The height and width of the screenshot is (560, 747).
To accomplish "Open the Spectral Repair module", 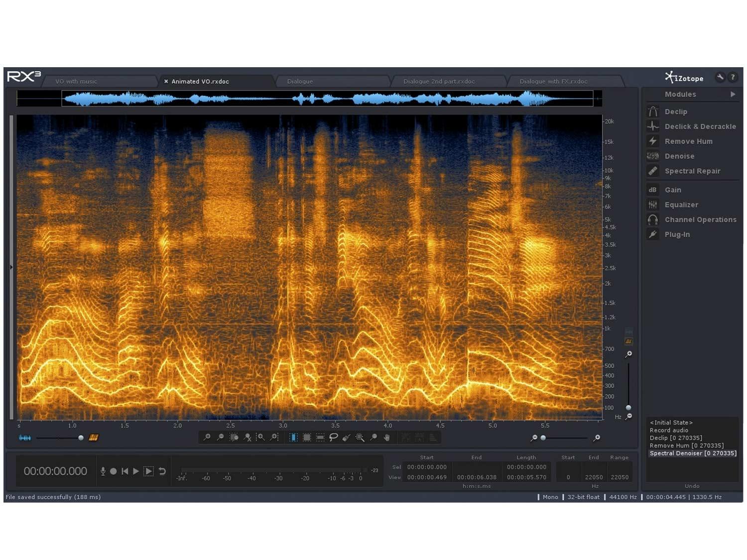I will pos(692,171).
